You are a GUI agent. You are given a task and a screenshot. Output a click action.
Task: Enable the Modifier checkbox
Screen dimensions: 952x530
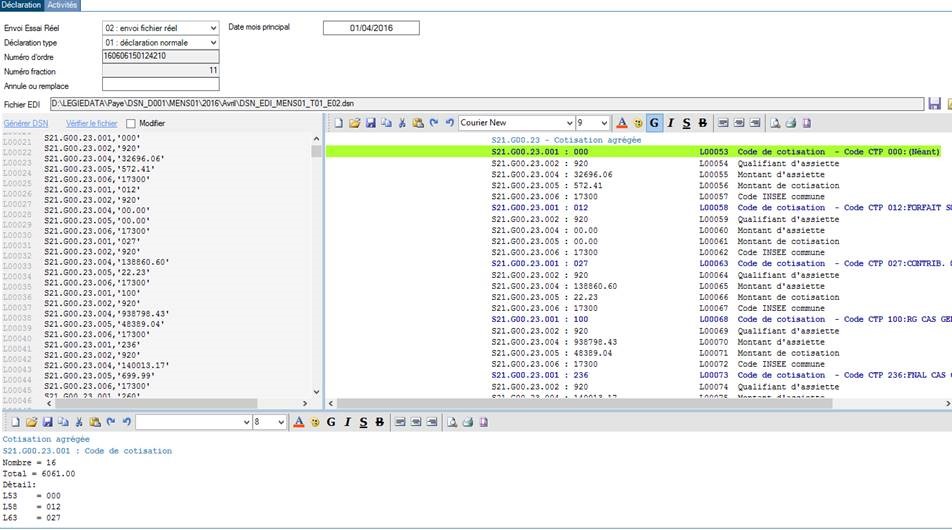[x=130, y=123]
